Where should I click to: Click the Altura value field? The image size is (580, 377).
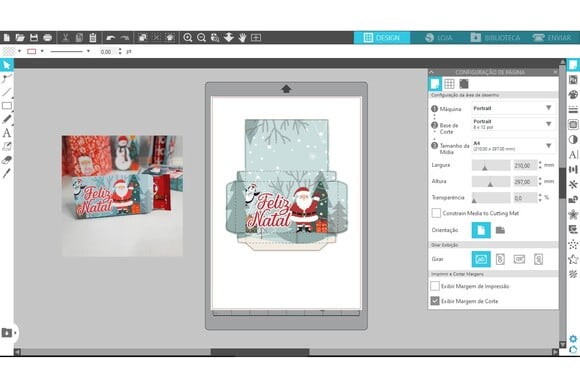[524, 182]
